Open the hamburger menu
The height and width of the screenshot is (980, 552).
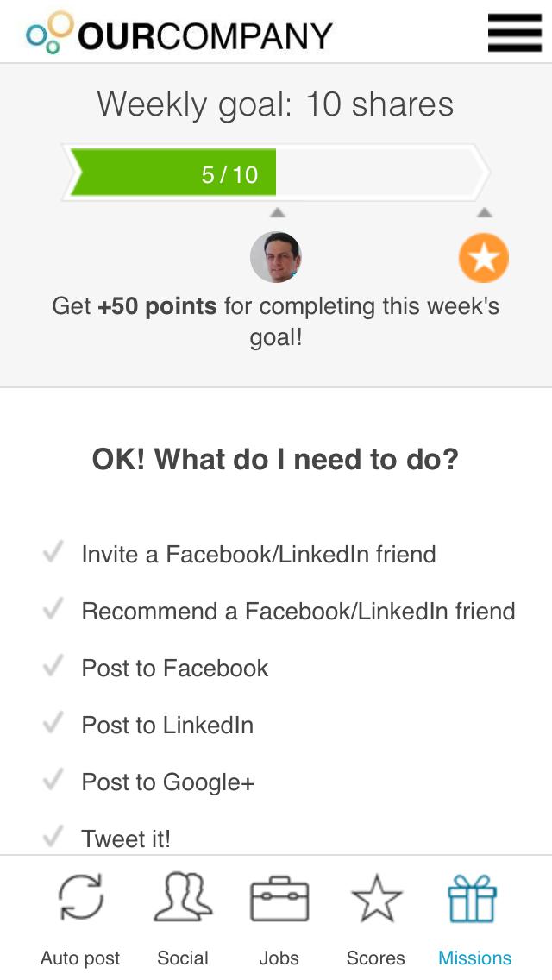coord(514,33)
